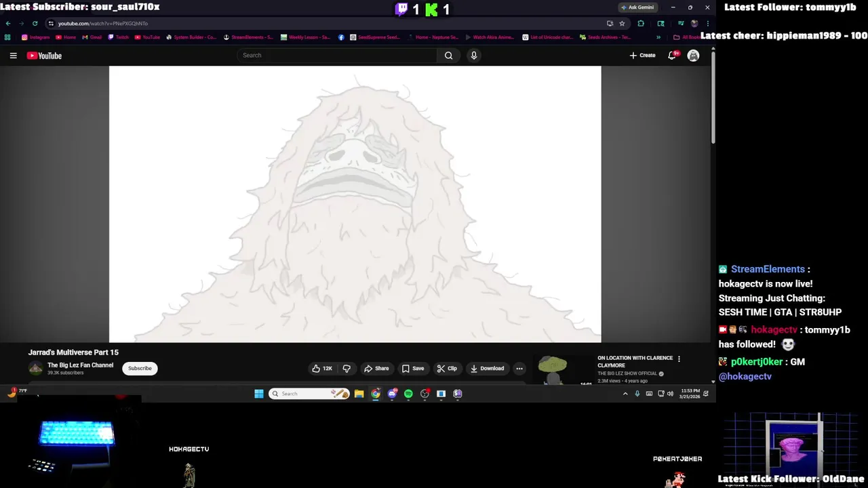The image size is (868, 488).
Task: Open the Gmail bookmark
Action: coord(92,37)
